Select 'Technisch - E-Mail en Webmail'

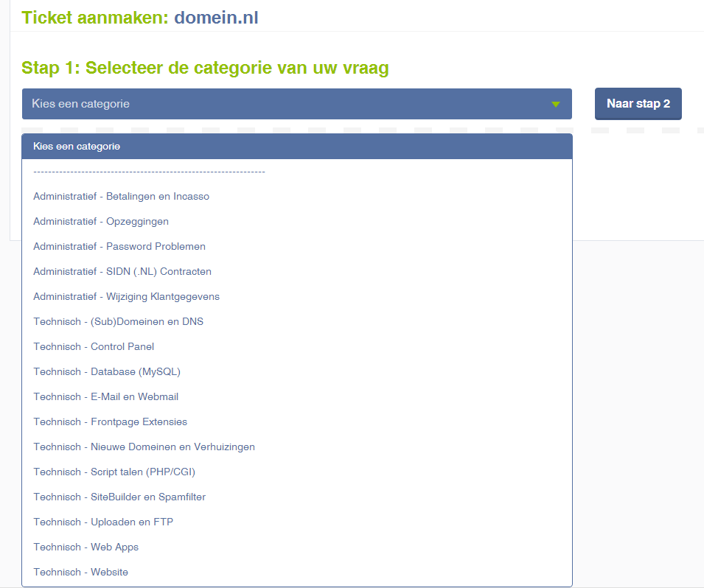click(297, 396)
